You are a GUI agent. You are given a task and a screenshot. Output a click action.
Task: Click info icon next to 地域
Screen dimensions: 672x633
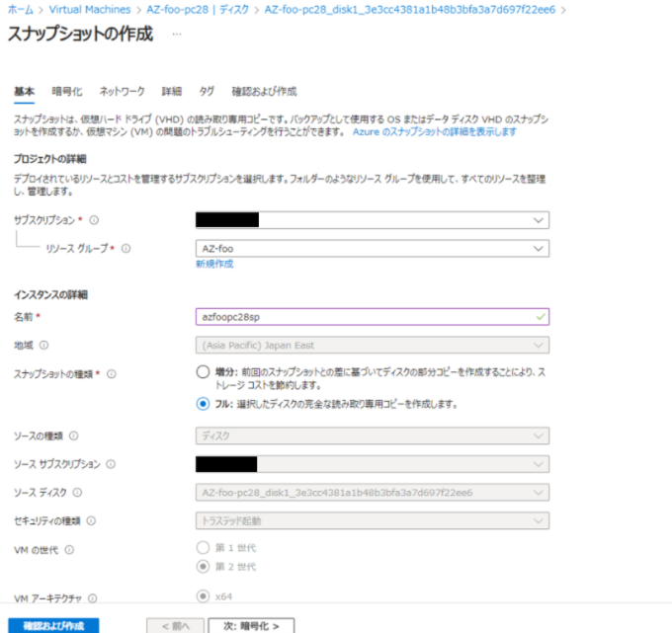point(43,346)
